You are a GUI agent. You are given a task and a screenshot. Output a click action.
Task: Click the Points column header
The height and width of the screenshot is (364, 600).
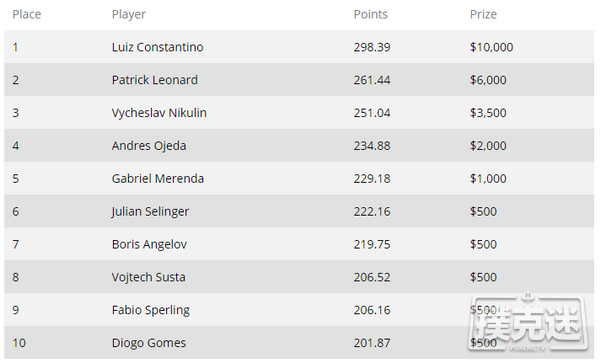370,15
